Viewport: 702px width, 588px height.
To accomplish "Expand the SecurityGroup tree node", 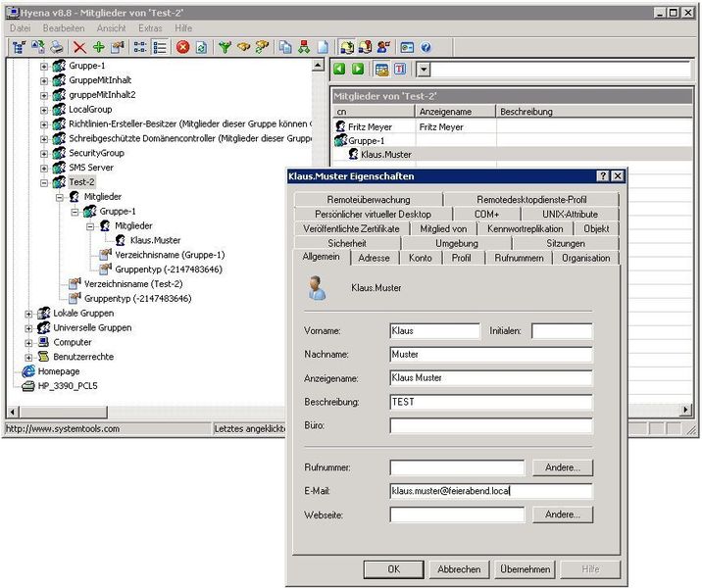I will [44, 154].
